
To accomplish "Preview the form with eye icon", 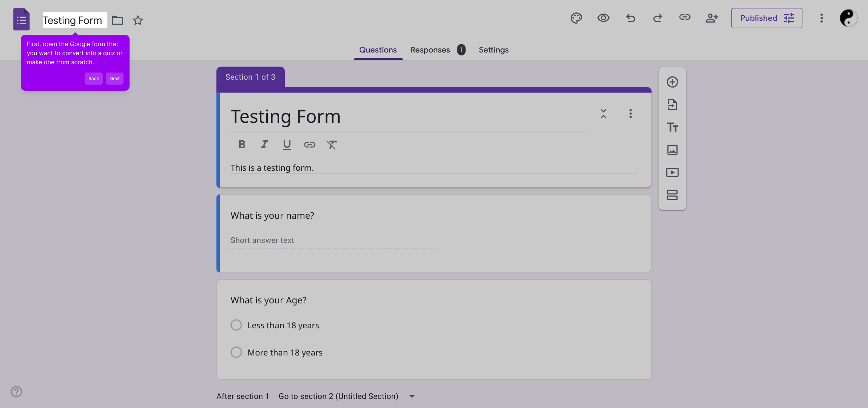I will 603,18.
